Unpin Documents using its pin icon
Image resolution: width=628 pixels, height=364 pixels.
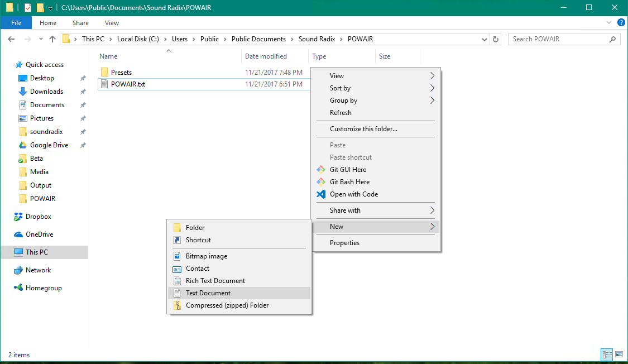tap(83, 106)
